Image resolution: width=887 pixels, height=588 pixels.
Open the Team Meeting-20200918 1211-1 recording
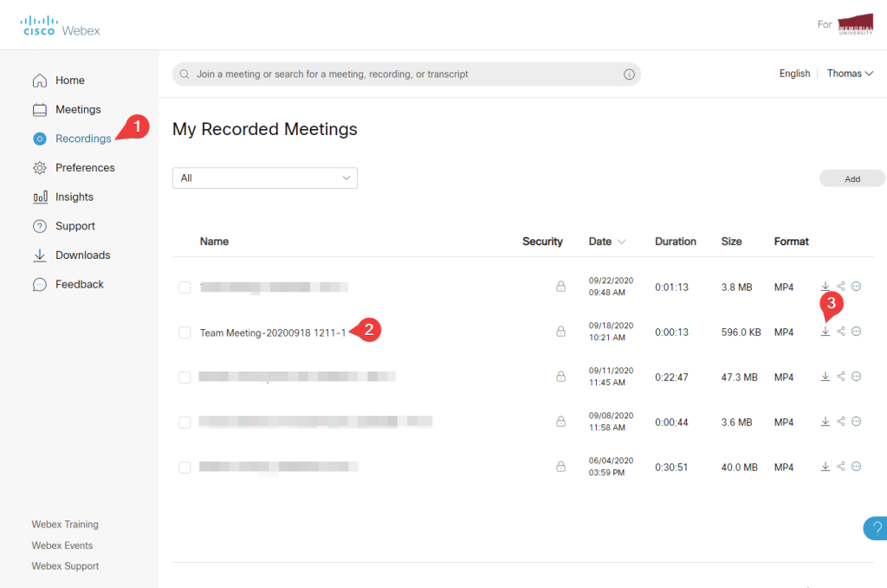tap(273, 333)
